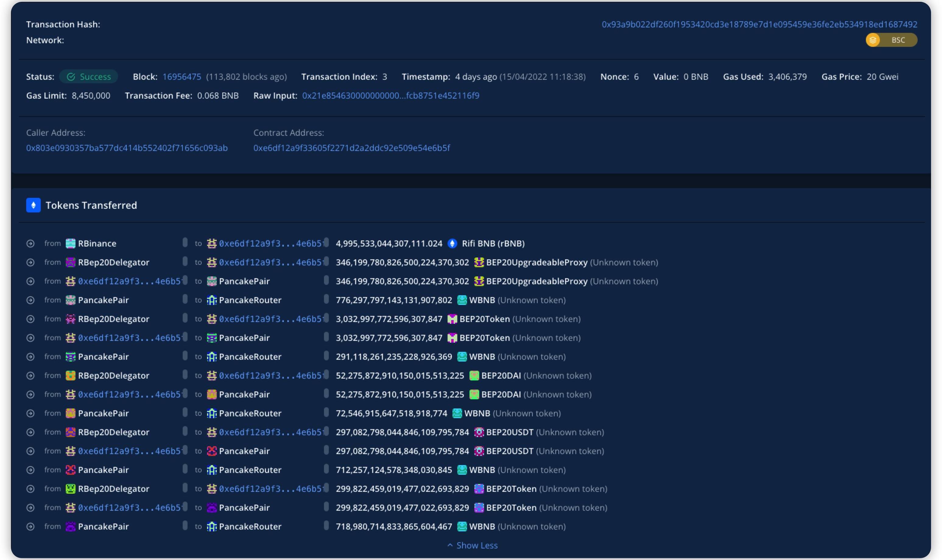Click the Rifi BNB (rBNB) token icon
Screen dimensions: 942x560
[452, 243]
